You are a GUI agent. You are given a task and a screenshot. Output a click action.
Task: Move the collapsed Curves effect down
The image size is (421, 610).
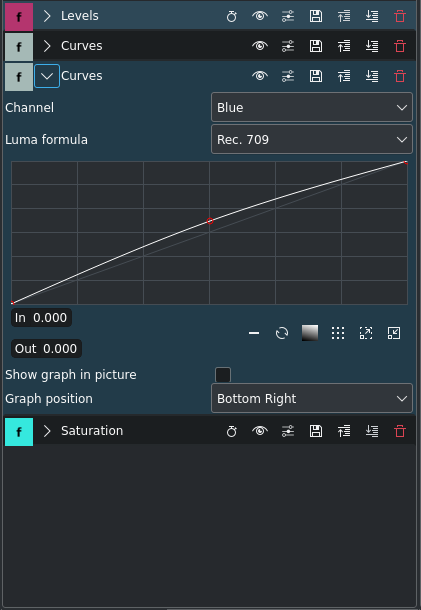(372, 46)
